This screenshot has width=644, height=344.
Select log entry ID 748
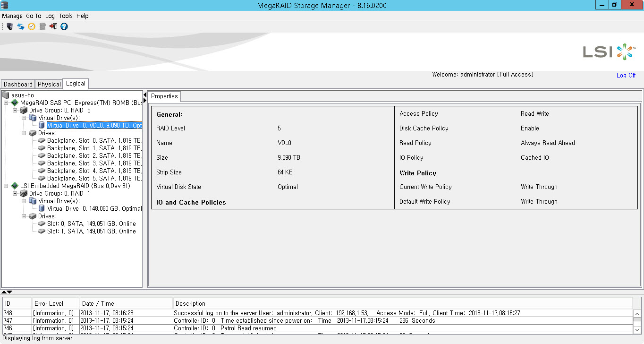(317, 313)
